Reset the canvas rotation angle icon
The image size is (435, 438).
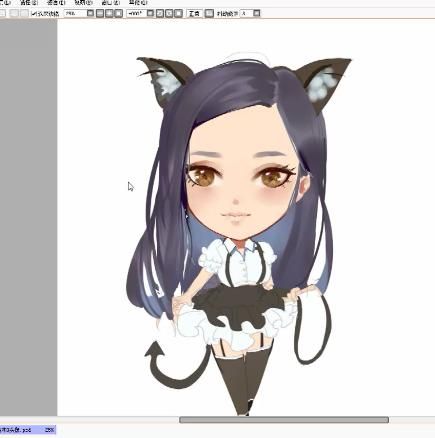pyautogui.click(x=178, y=13)
